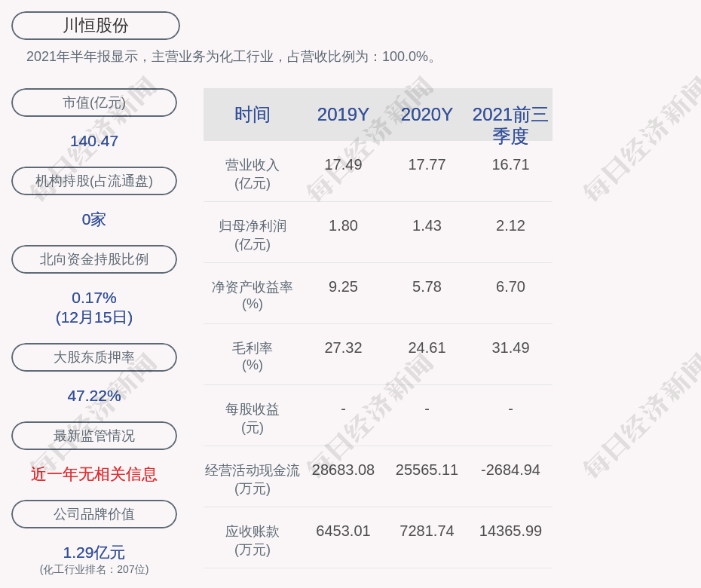Select gross margin value 27.32

[343, 348]
